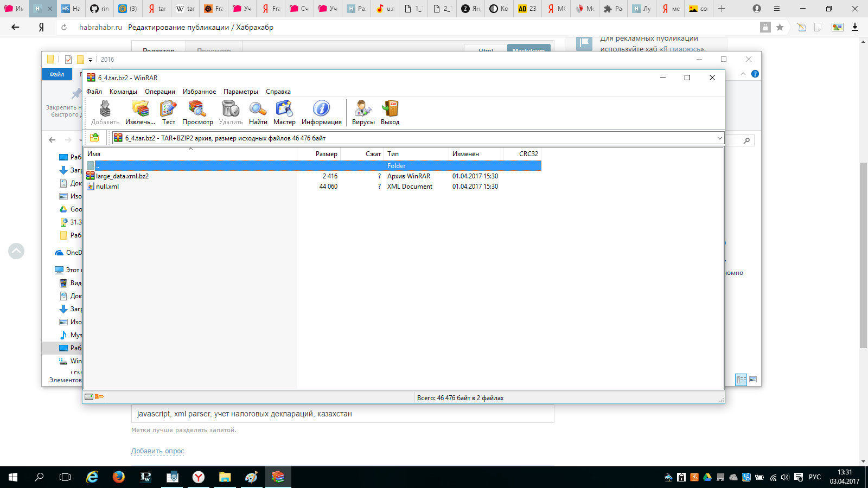The image size is (868, 488).
Task: Sort by CRC32 column header
Action: tap(522, 154)
